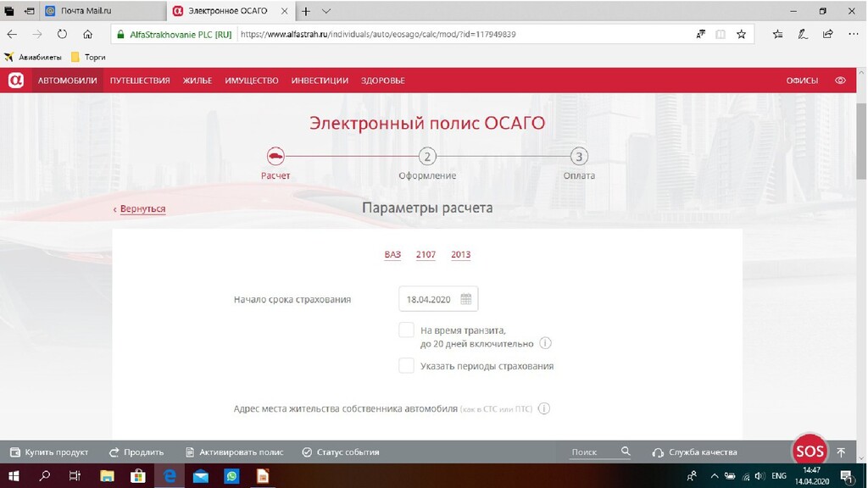Change the car model 2107 link
The height and width of the screenshot is (488, 868).
tap(426, 254)
